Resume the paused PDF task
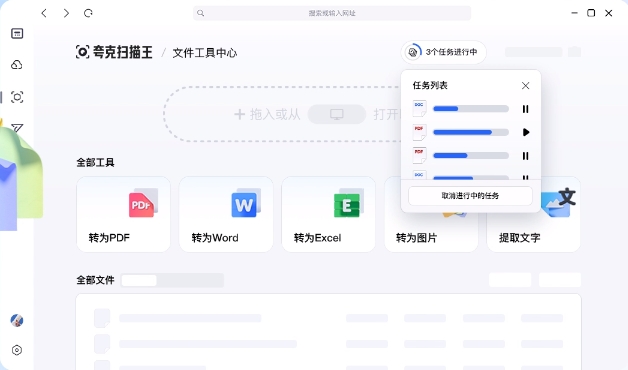 point(526,132)
